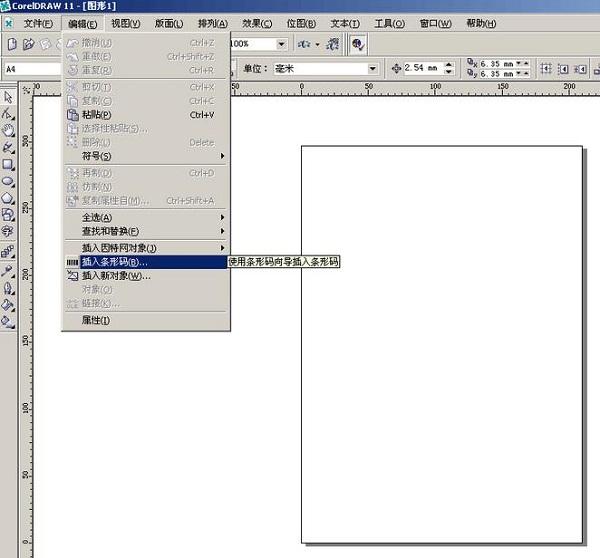Select the Rectangle tool in toolbox
The width and height of the screenshot is (600, 558).
coord(8,165)
